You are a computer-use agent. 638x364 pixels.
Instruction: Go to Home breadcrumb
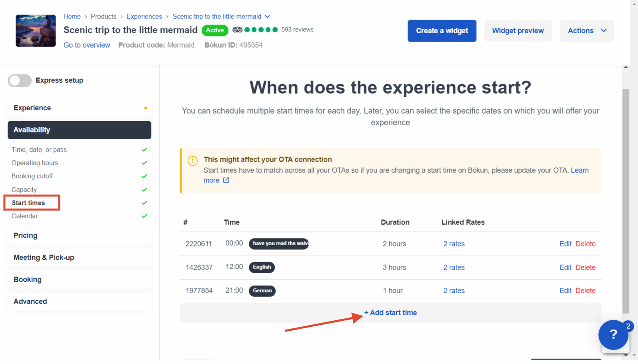(72, 16)
